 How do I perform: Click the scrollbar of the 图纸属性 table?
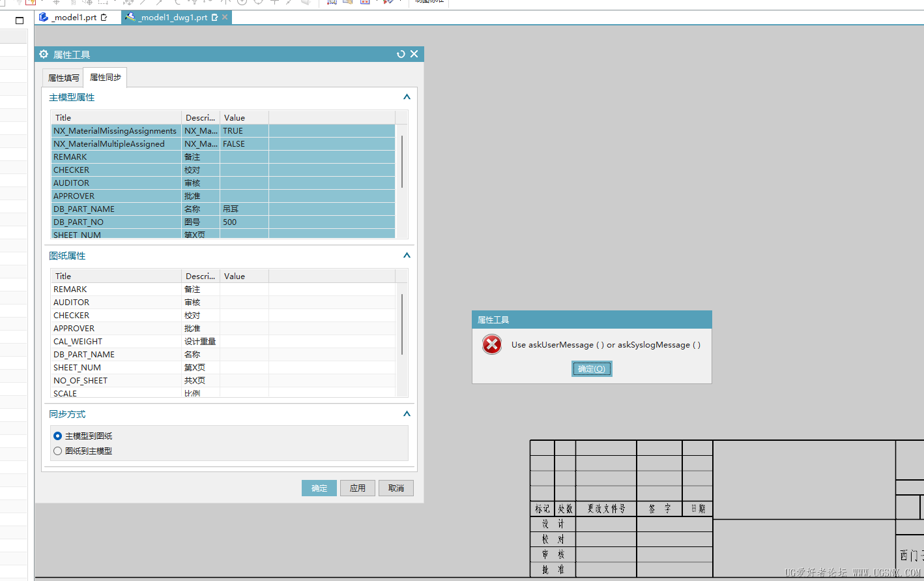point(402,324)
